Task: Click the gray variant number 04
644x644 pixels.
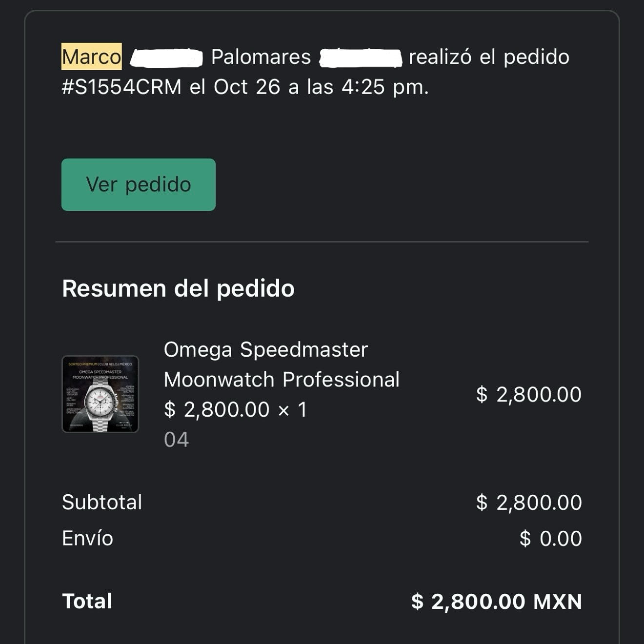Action: [176, 440]
